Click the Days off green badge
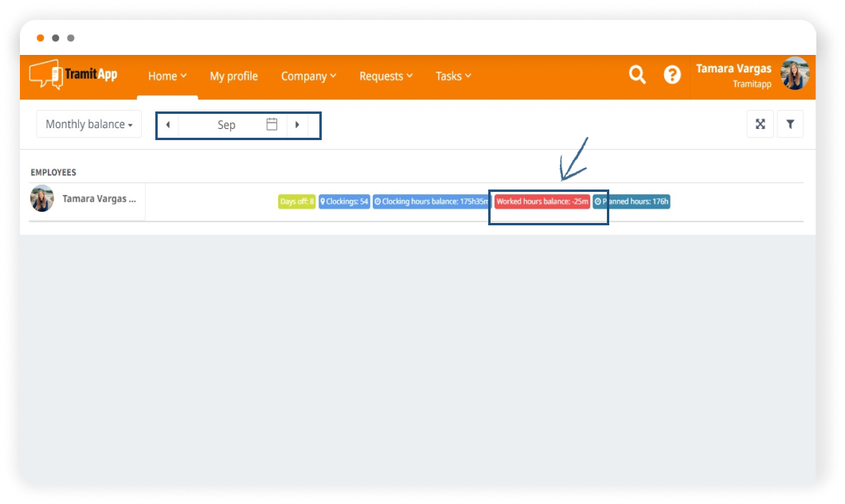845x504 pixels. pyautogui.click(x=296, y=201)
